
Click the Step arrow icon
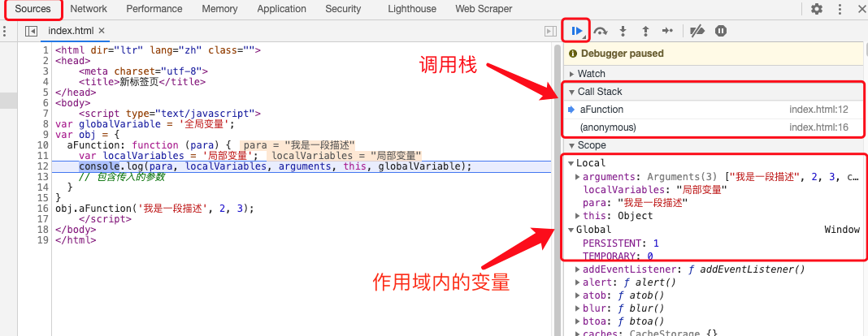pyautogui.click(x=667, y=31)
